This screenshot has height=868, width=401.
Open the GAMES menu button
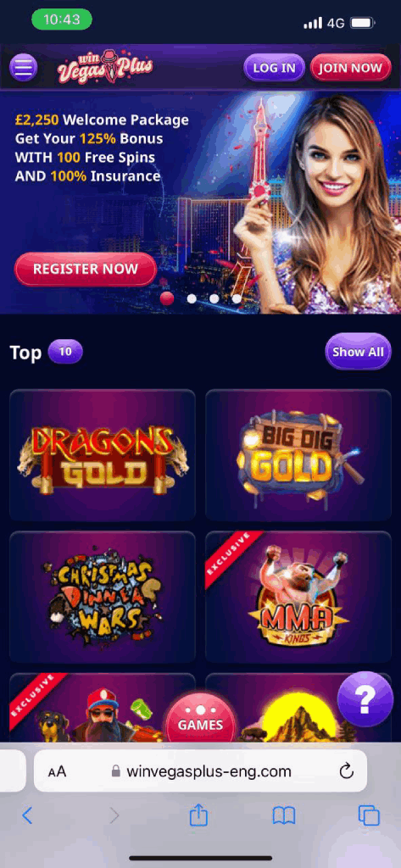coord(200,720)
